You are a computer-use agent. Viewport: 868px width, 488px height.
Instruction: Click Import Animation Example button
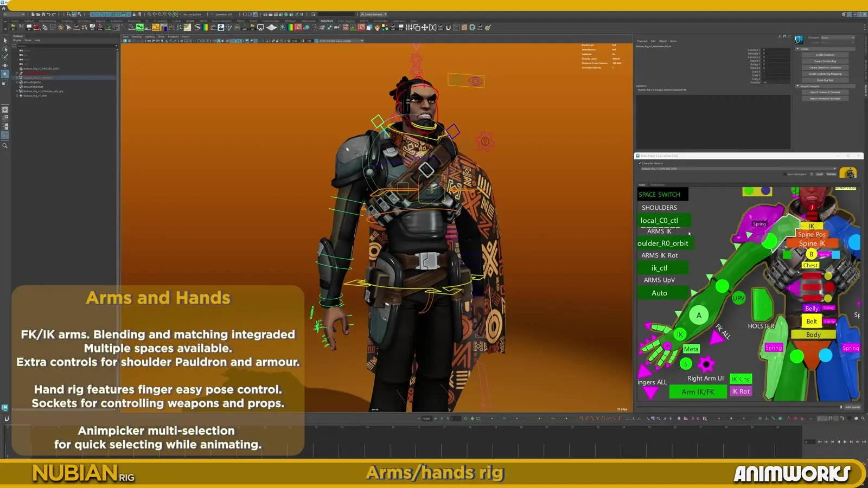(825, 99)
